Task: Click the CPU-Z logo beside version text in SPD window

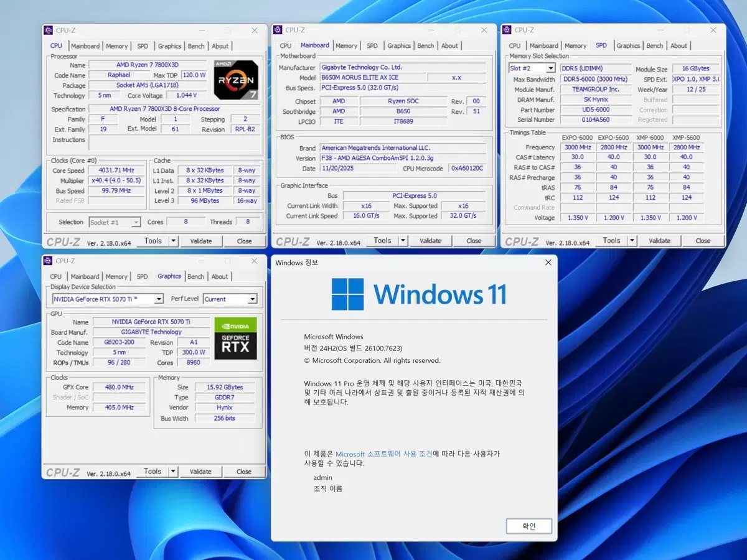Action: coord(523,240)
